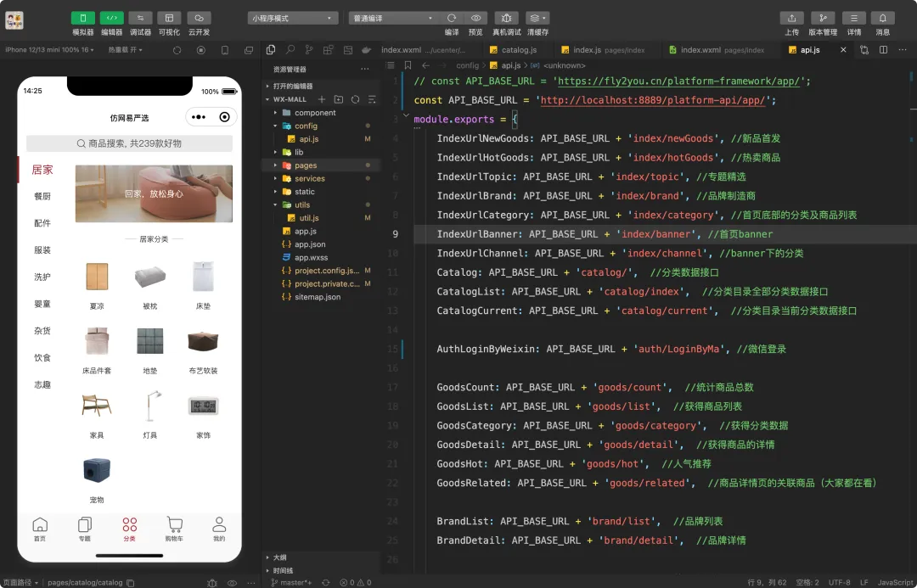Click new folder icon in WX-MALL header
Screen dimensions: 917x588
coord(338,99)
